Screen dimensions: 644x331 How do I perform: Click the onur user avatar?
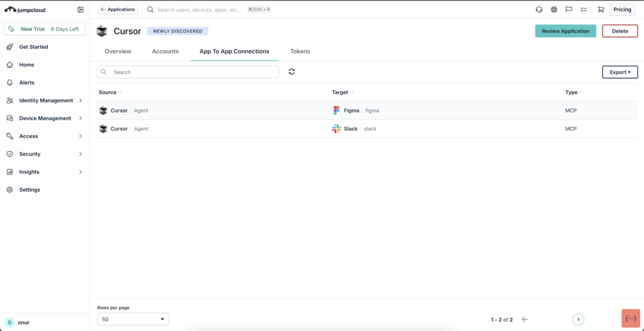(x=10, y=322)
